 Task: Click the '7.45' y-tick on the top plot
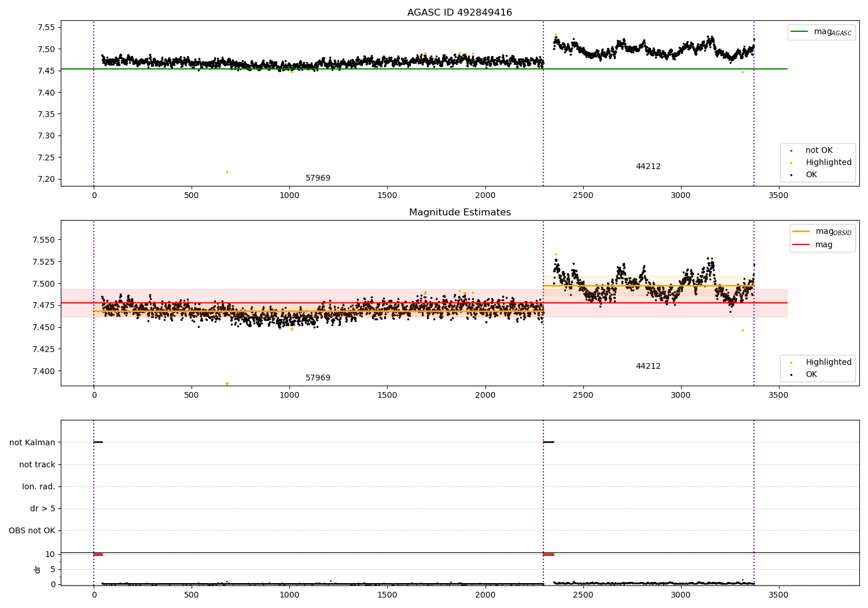point(46,71)
